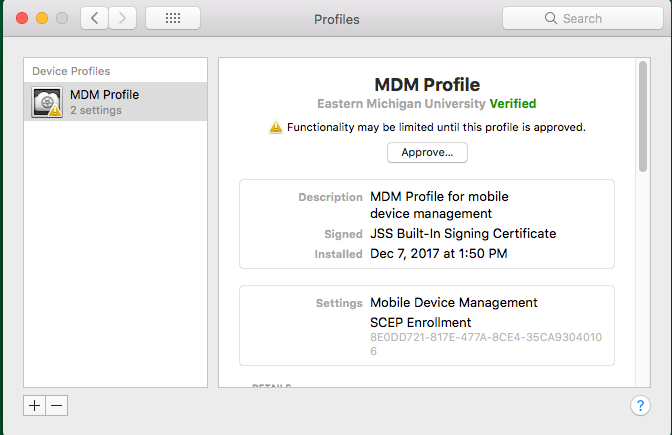Open the help question mark button

tap(640, 405)
